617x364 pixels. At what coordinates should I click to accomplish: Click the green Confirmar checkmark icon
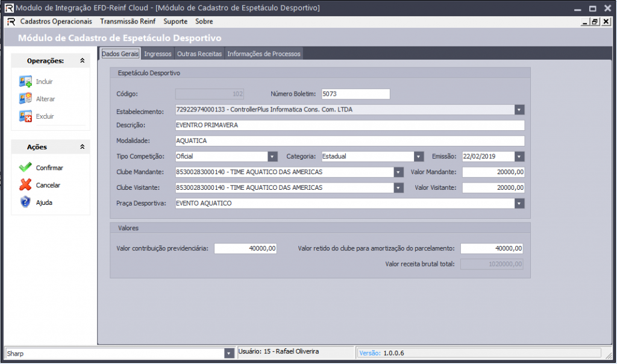(25, 168)
